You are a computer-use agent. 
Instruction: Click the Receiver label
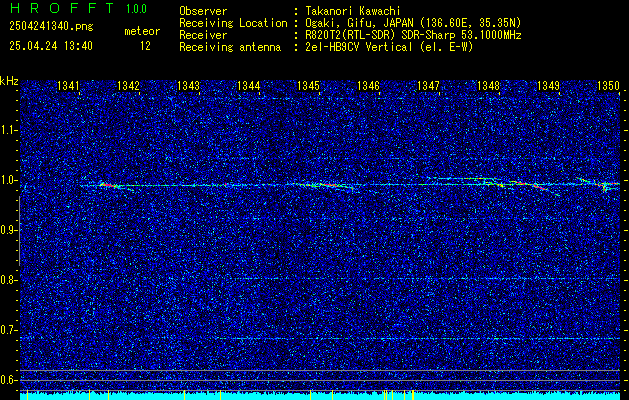click(203, 35)
